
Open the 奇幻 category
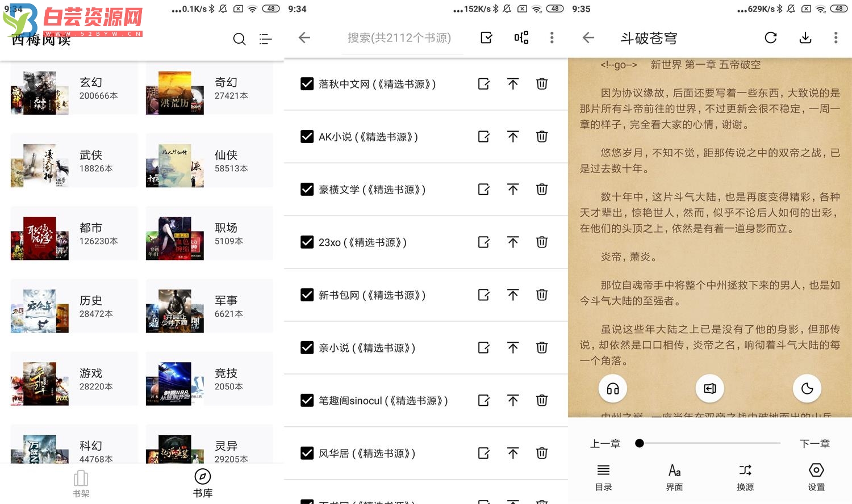(210, 89)
